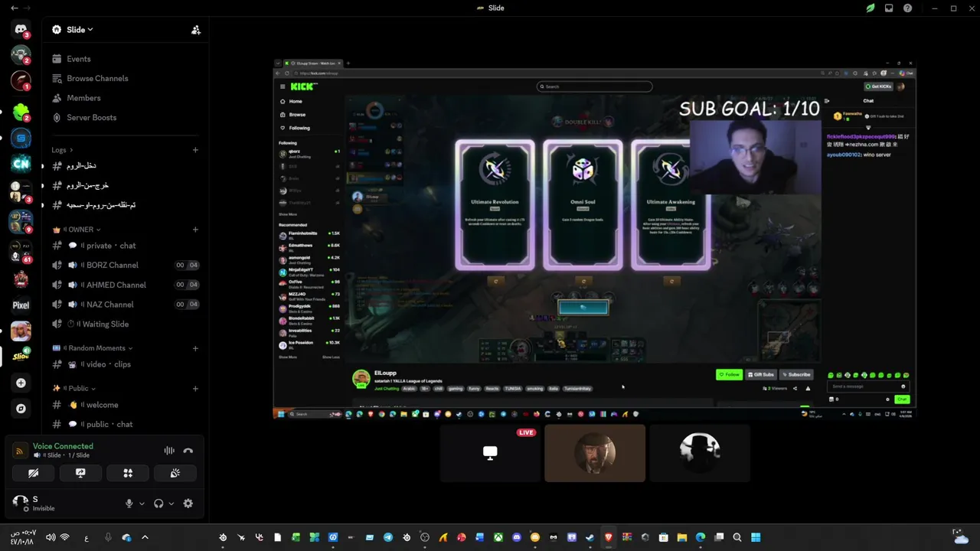Open the خرج-من-الروم log channel
980x551 pixels.
[x=125, y=185]
